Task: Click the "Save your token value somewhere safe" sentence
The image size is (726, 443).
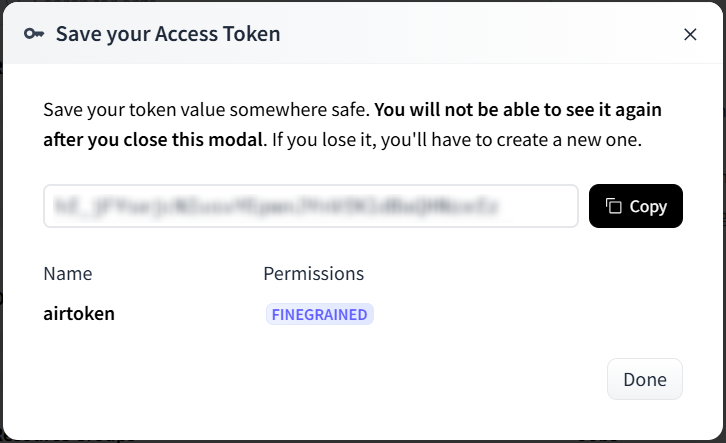Action: 207,109
